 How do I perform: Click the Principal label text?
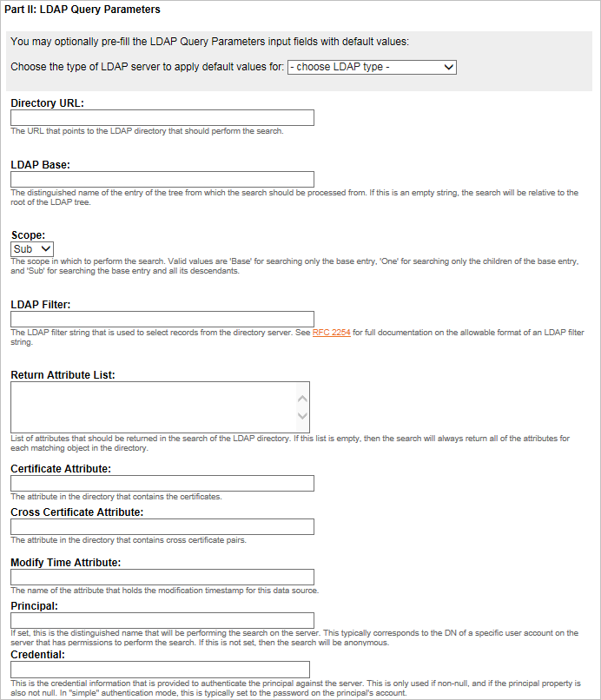tap(34, 605)
